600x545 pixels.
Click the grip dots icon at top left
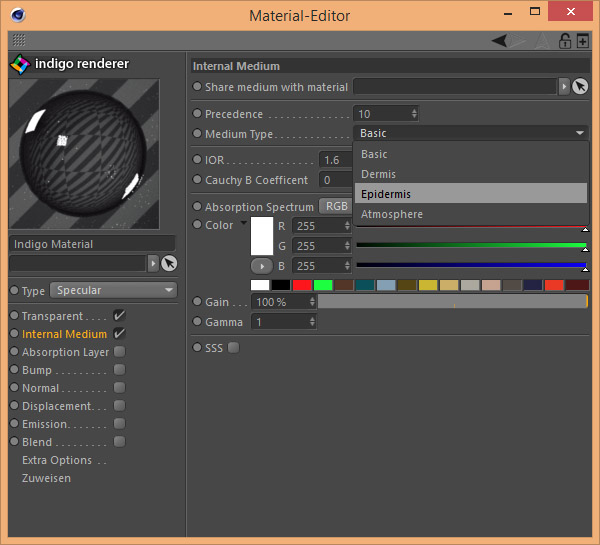[20, 41]
